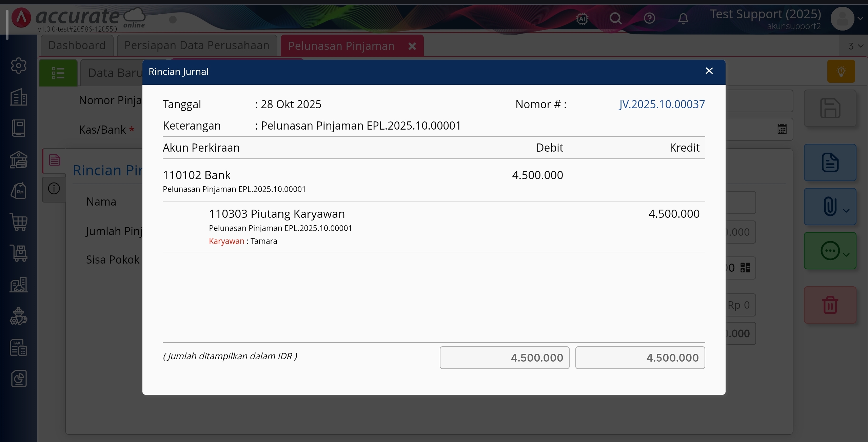This screenshot has width=868, height=442.
Task: Open the TAX module in sidebar
Action: pyautogui.click(x=19, y=347)
